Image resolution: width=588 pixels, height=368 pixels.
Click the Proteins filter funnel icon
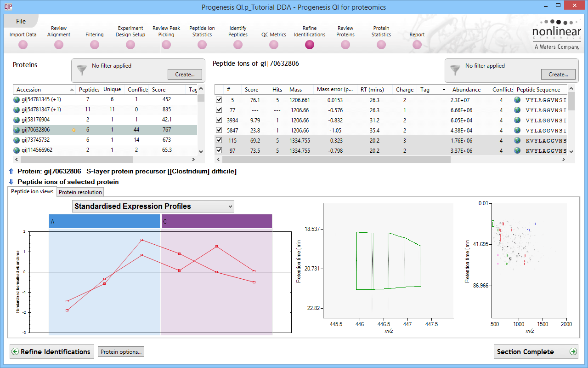point(82,70)
